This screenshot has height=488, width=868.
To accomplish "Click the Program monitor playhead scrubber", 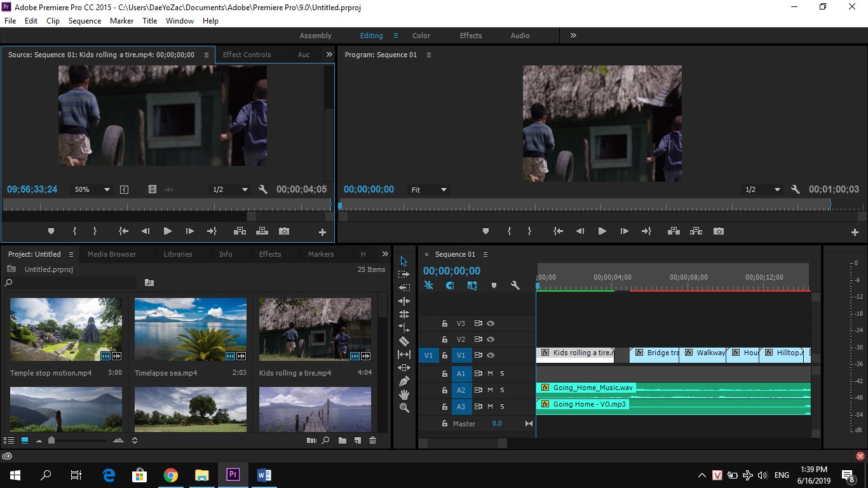I will tap(340, 206).
